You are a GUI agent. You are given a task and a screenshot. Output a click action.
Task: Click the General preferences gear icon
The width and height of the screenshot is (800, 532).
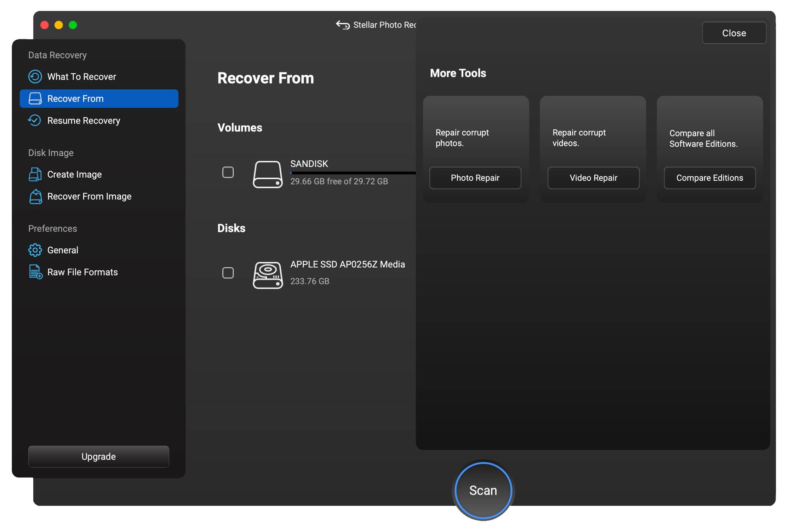(35, 250)
